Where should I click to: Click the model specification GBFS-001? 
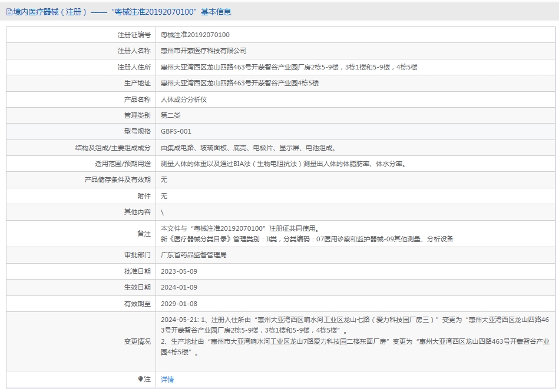coord(176,131)
